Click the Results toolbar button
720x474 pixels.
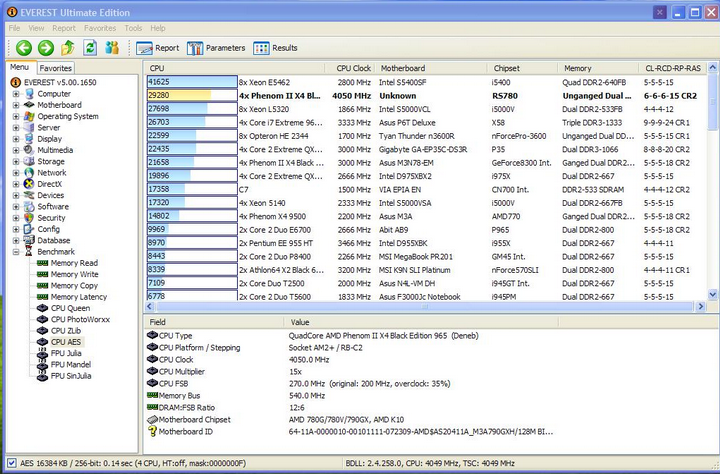(276, 48)
